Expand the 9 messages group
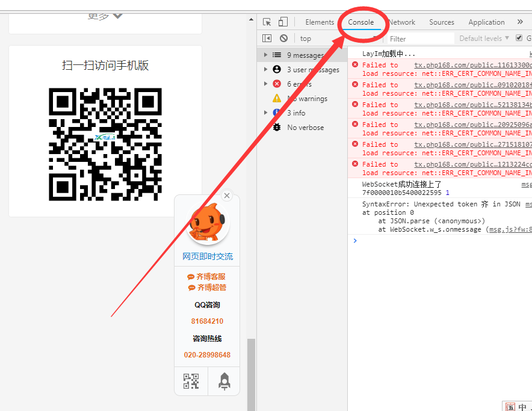532x411 pixels. pos(265,55)
